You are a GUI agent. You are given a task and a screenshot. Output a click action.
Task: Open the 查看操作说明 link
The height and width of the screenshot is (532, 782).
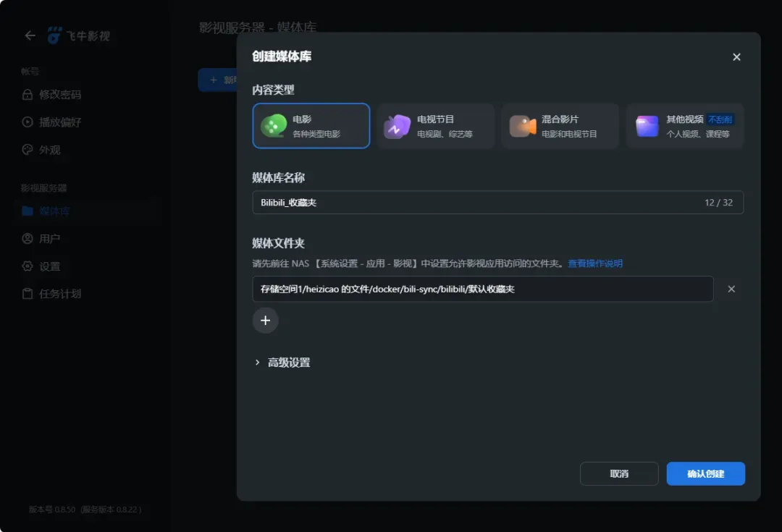tap(595, 263)
